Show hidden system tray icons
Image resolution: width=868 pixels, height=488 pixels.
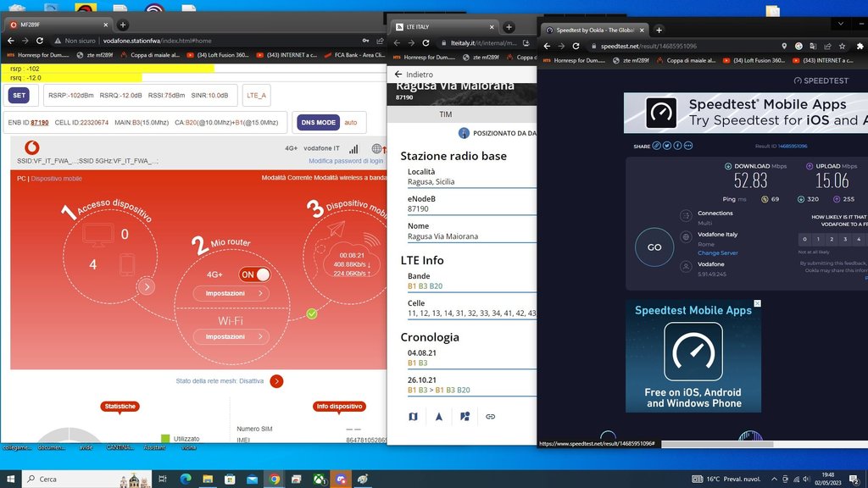pyautogui.click(x=774, y=480)
